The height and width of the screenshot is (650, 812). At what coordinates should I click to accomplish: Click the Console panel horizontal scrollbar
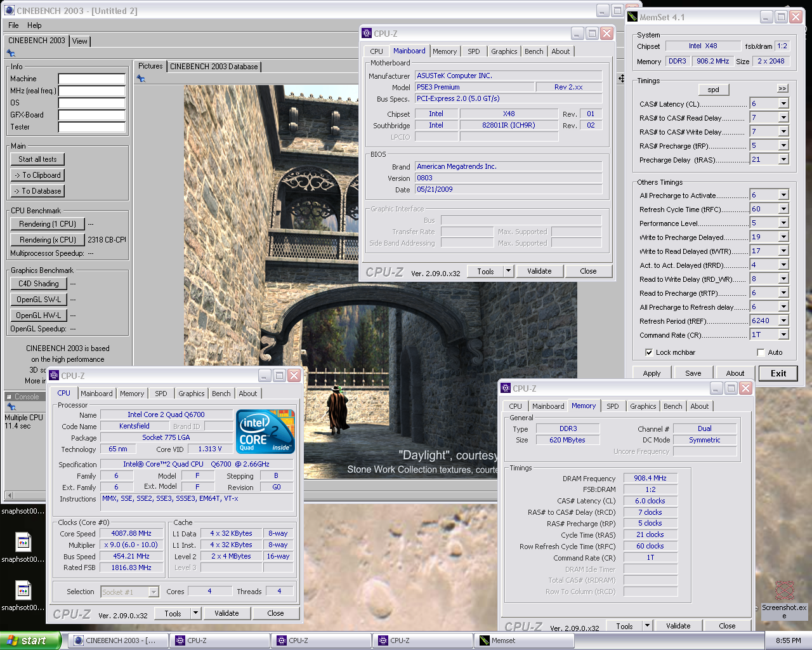[26, 495]
